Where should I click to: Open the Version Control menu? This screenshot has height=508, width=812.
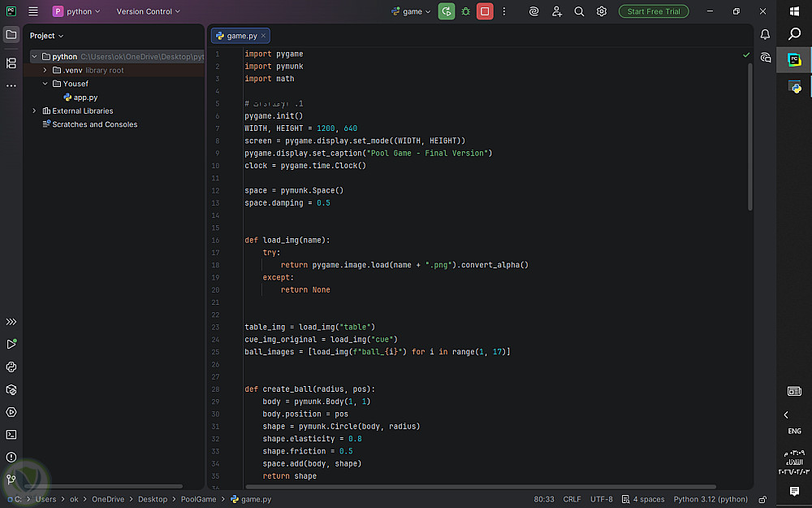[x=148, y=11]
